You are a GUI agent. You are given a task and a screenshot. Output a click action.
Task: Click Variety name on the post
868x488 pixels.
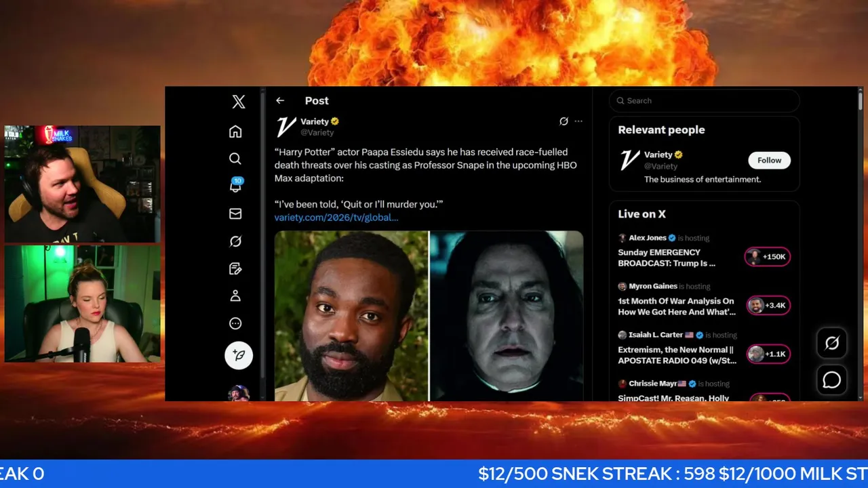click(x=315, y=121)
